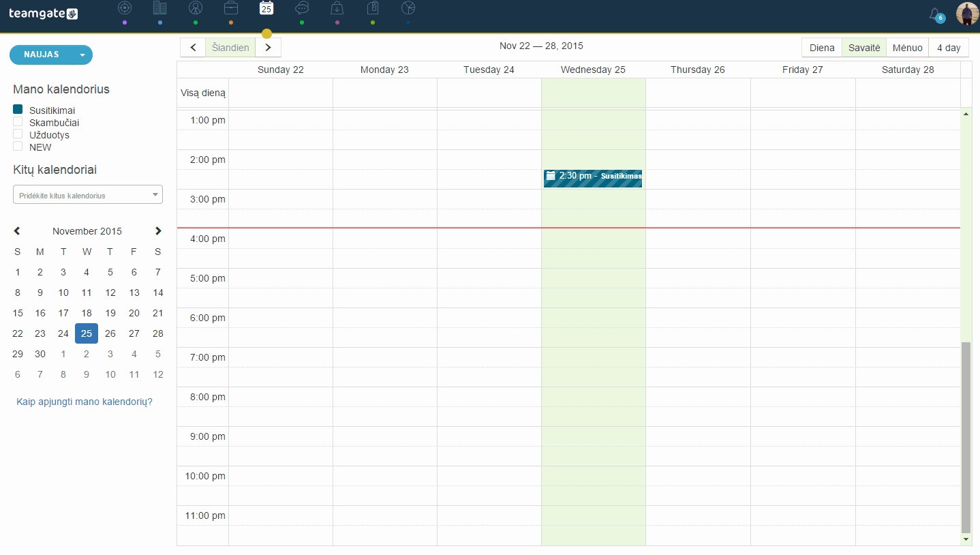980x555 pixels.
Task: Open the shopping bag download icon
Action: (x=337, y=8)
